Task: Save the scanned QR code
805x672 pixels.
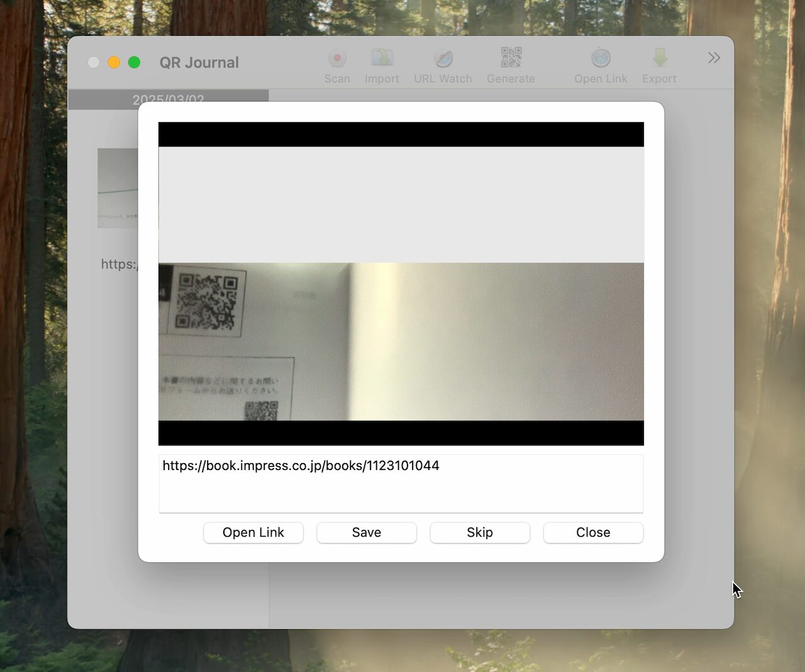Action: (x=367, y=532)
